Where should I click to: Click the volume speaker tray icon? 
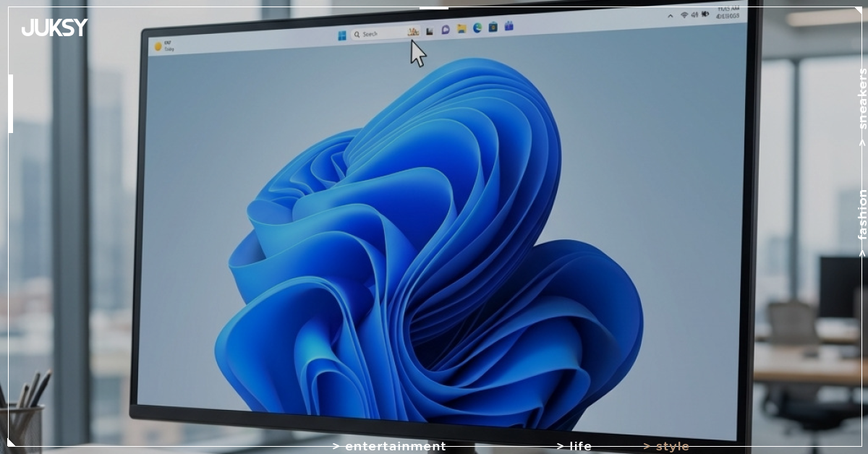(694, 14)
